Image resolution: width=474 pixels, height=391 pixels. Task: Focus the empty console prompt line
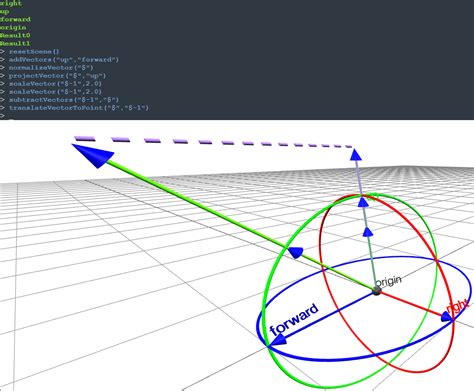coord(7,116)
